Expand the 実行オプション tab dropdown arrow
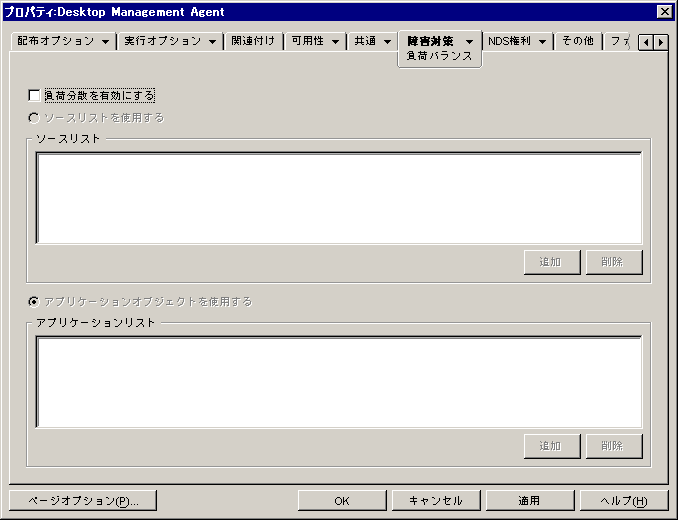 212,42
